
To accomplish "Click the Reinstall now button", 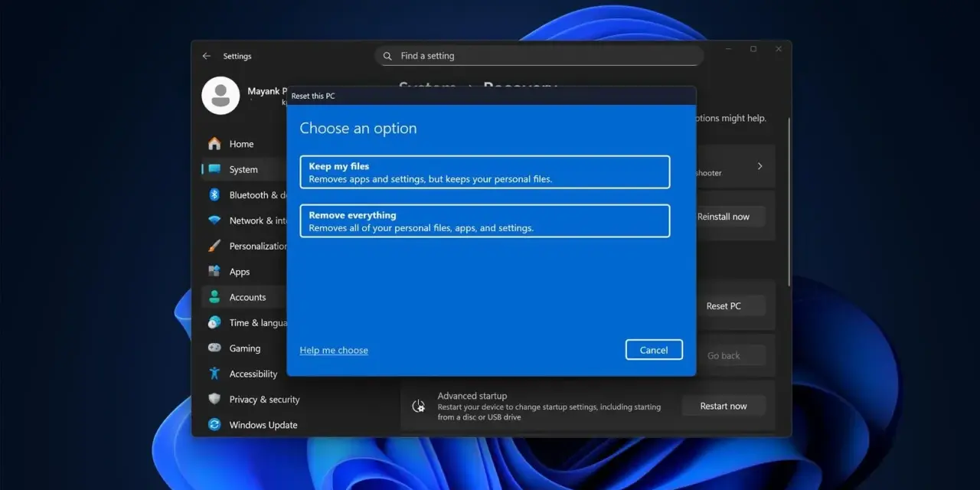I will (730, 217).
